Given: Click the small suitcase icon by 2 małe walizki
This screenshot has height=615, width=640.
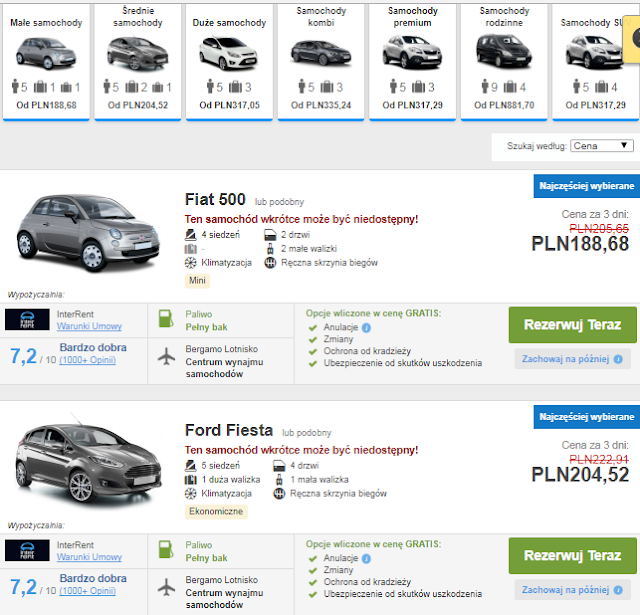Looking at the screenshot, I should coord(270,249).
